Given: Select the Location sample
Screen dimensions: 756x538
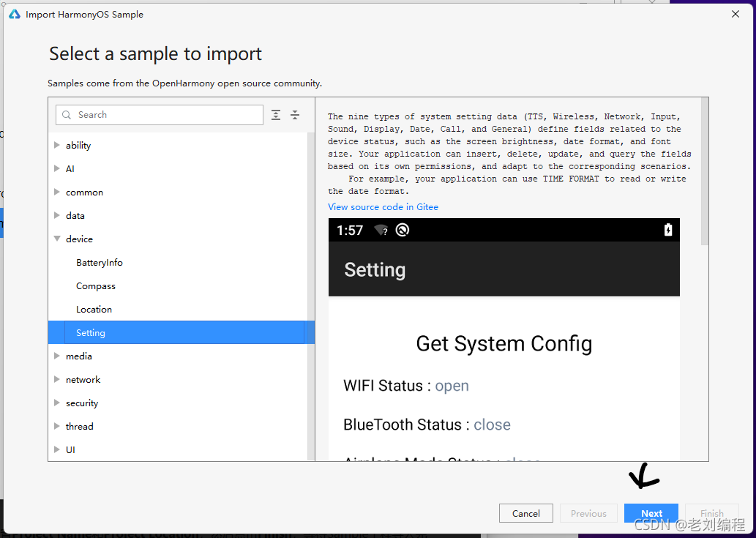Looking at the screenshot, I should pos(94,309).
